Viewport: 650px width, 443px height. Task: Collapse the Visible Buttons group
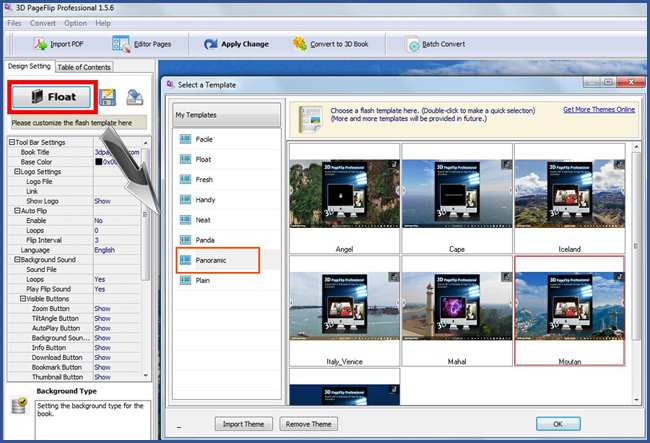click(23, 298)
